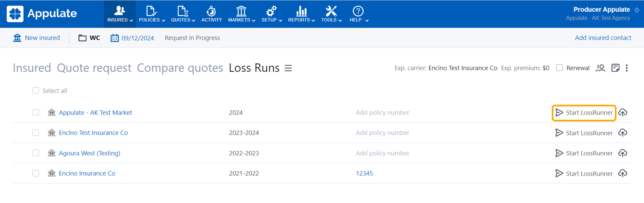Click the assigned user person icon
The width and height of the screenshot is (644, 203).
601,68
